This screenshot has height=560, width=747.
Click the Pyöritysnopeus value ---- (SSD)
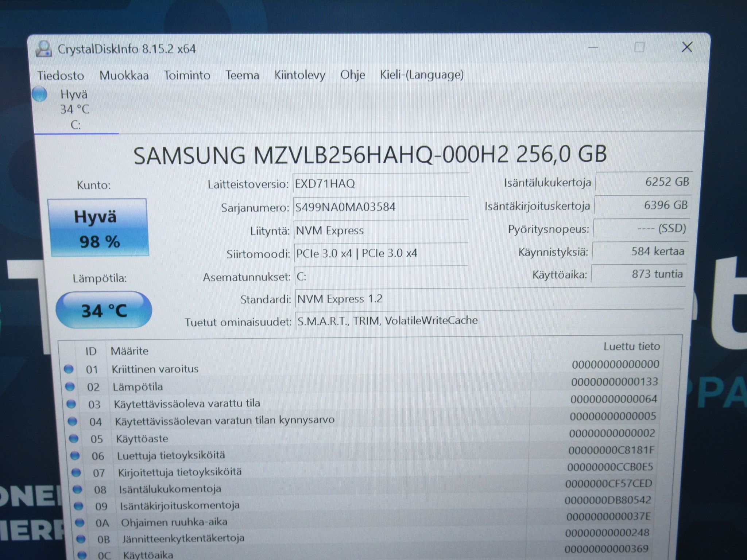pyautogui.click(x=641, y=229)
